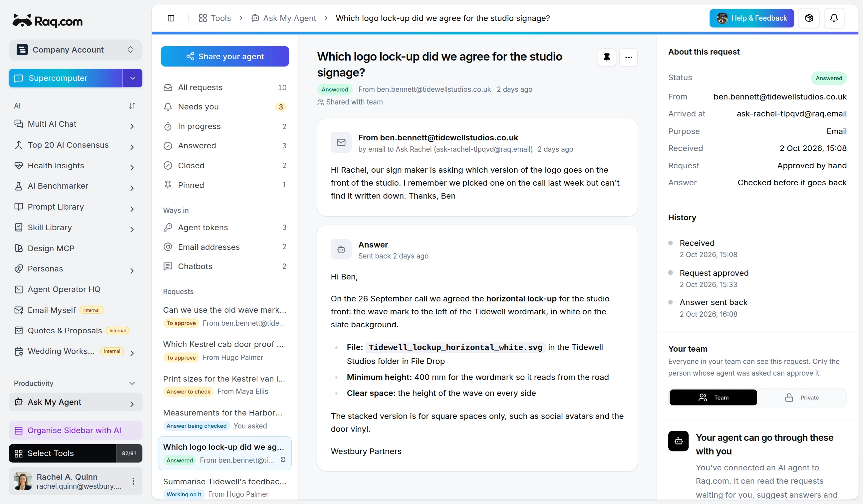Show Pinned requests
This screenshot has width=863, height=504.
(225, 185)
